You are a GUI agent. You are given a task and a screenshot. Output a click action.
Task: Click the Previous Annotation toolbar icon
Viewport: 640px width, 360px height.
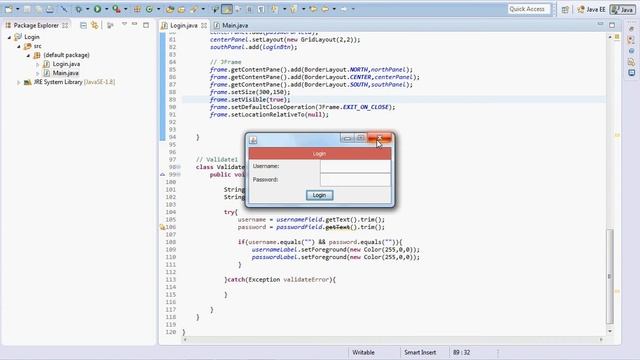tap(293, 9)
